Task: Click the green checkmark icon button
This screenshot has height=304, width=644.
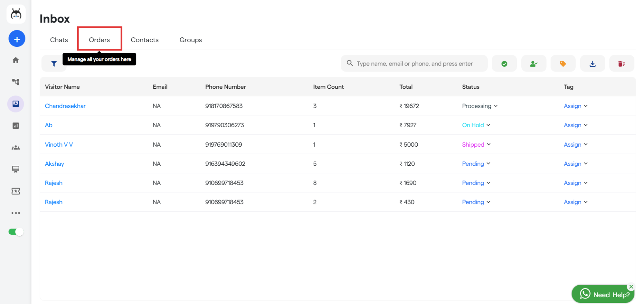Action: point(504,64)
